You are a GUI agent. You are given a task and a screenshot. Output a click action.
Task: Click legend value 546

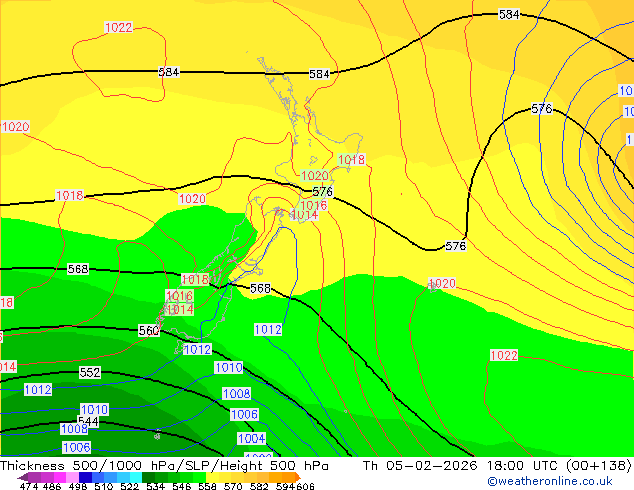pyautogui.click(x=181, y=486)
